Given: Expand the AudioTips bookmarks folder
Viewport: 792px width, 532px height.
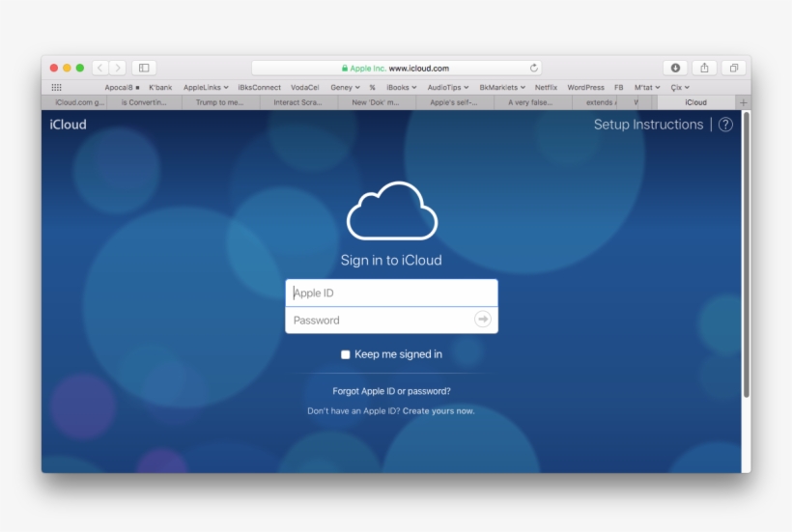Looking at the screenshot, I should pos(447,87).
